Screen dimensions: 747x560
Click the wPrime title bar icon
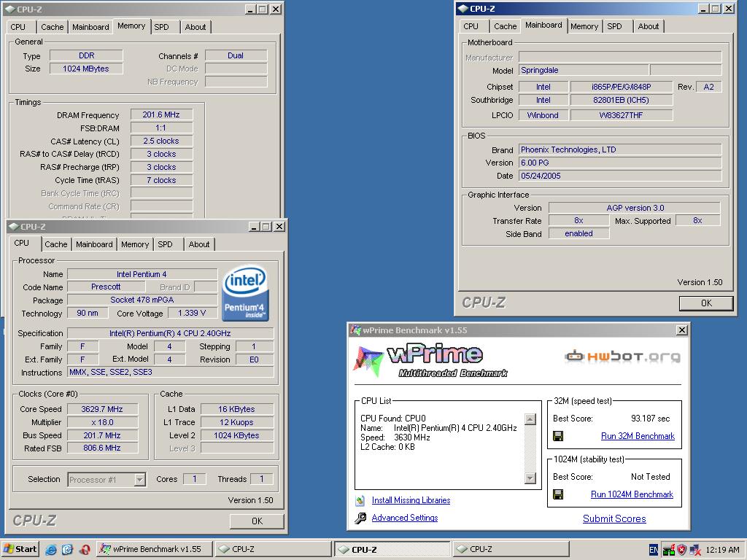point(355,330)
